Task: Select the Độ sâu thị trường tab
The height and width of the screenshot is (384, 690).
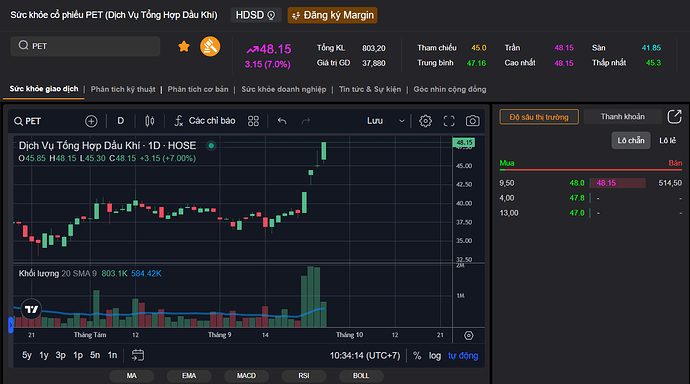Action: [x=539, y=117]
